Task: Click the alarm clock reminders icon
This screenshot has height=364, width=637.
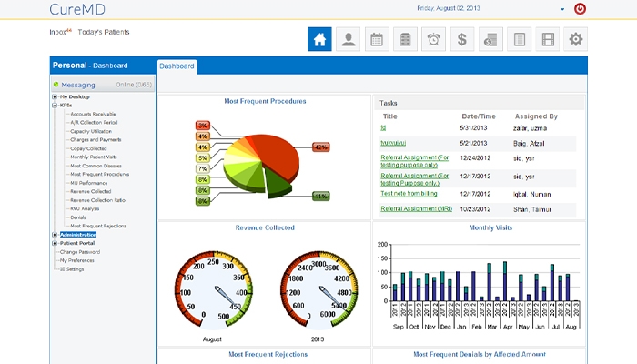Action: click(433, 39)
